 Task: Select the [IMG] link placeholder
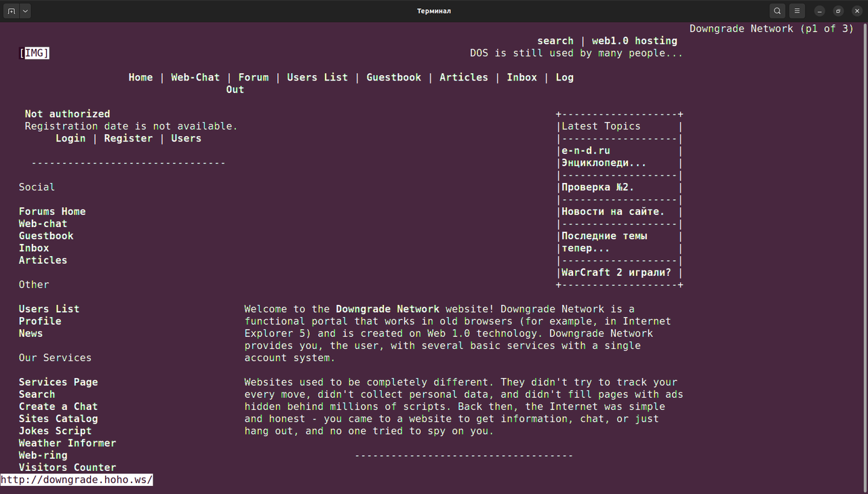(34, 53)
